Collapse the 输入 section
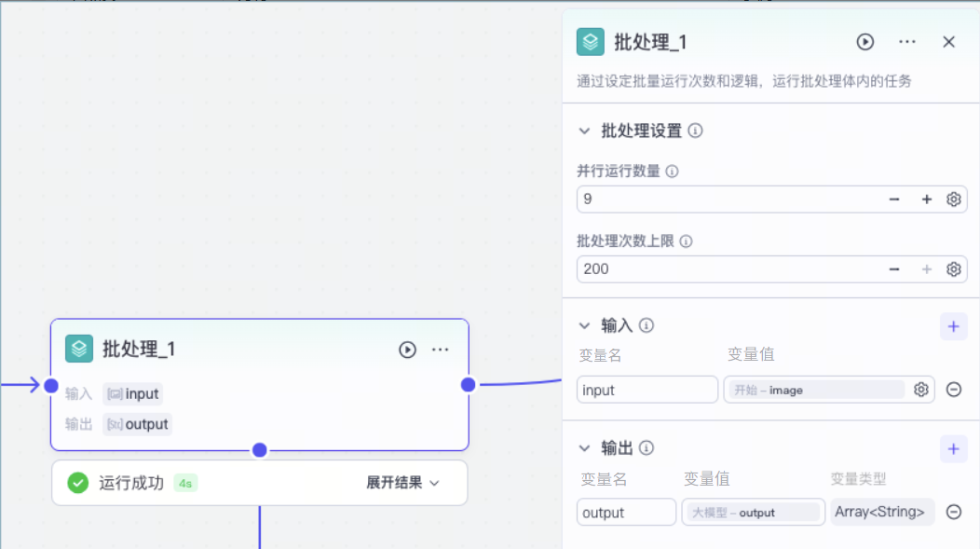 coord(584,326)
